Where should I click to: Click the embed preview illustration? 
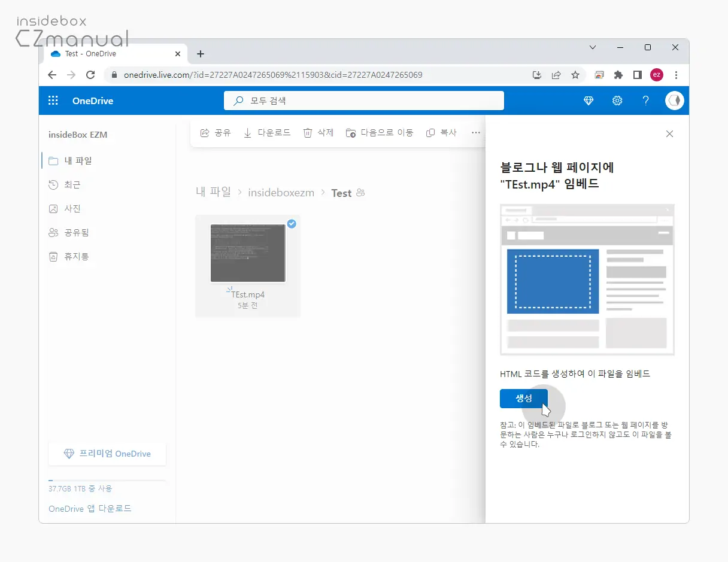(587, 280)
